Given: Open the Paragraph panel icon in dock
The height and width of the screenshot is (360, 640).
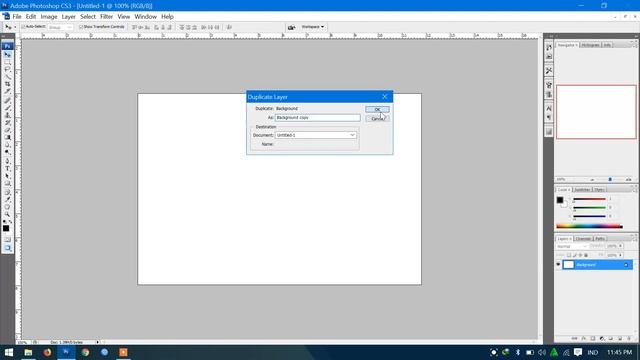Looking at the screenshot, I should tap(549, 118).
